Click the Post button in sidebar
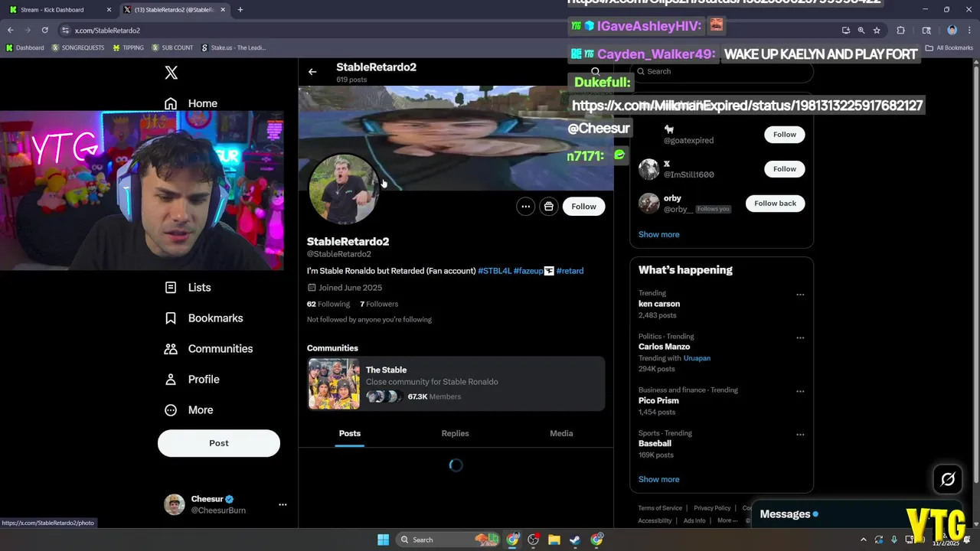This screenshot has height=551, width=980. [x=219, y=443]
